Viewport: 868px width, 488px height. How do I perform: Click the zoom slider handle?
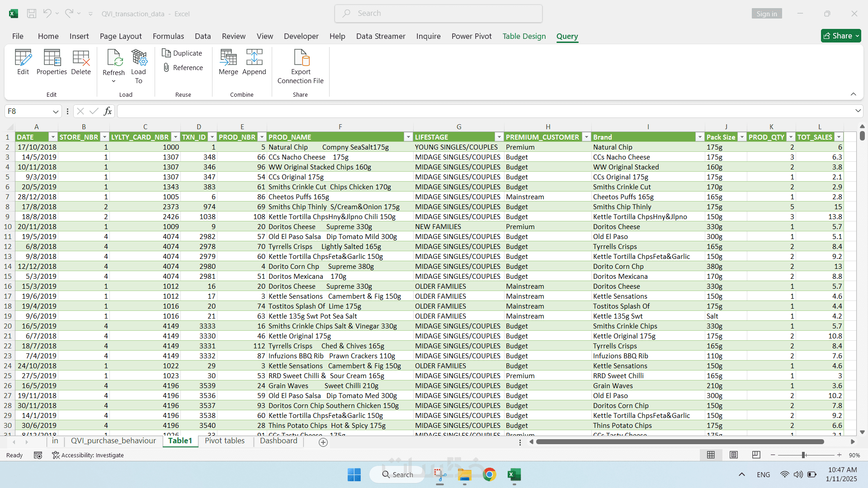click(804, 455)
